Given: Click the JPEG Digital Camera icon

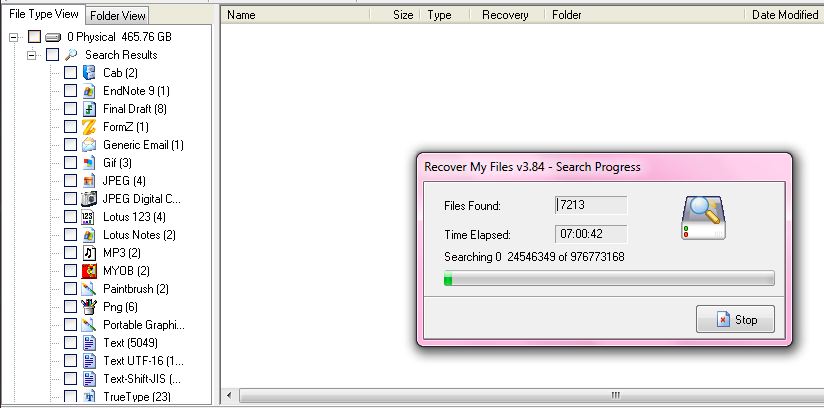Looking at the screenshot, I should 89,199.
